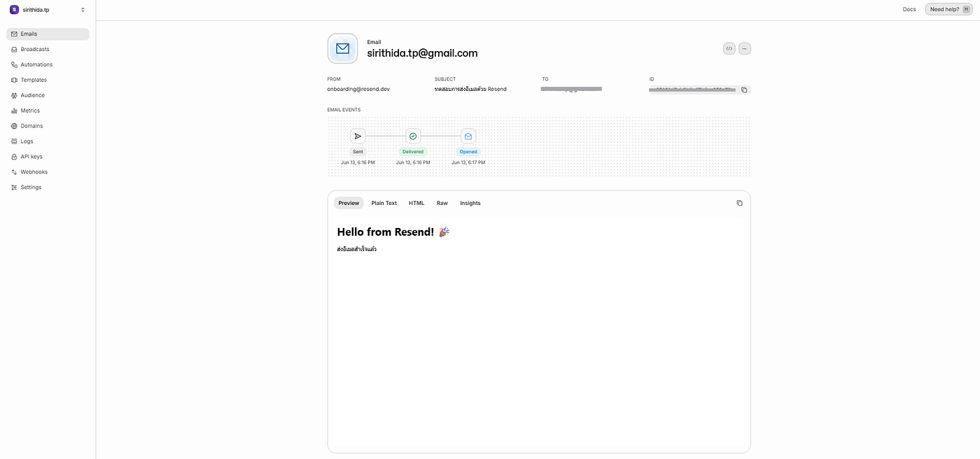The image size is (980, 459).
Task: Switch to the Plain Text tab
Action: click(x=384, y=203)
